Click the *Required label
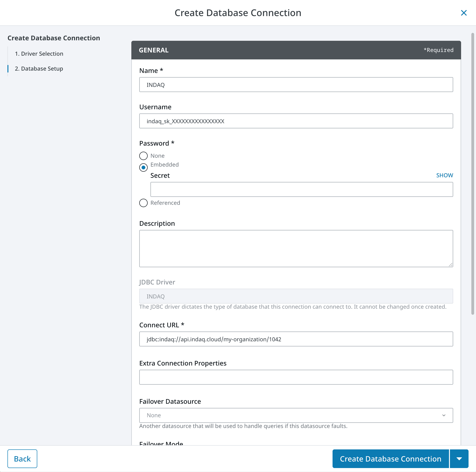 coord(438,50)
